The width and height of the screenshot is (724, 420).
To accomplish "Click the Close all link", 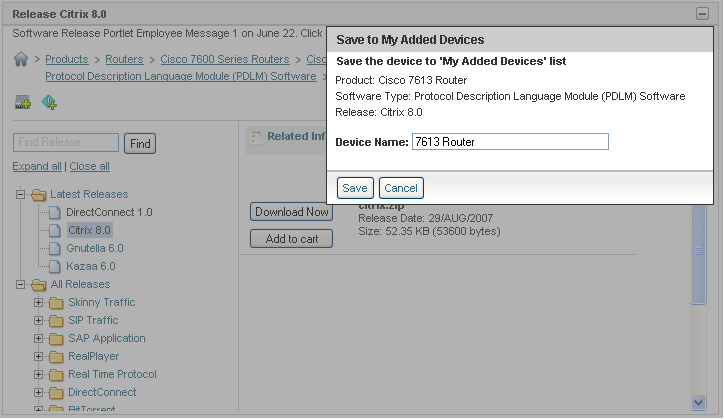I will [90, 167].
